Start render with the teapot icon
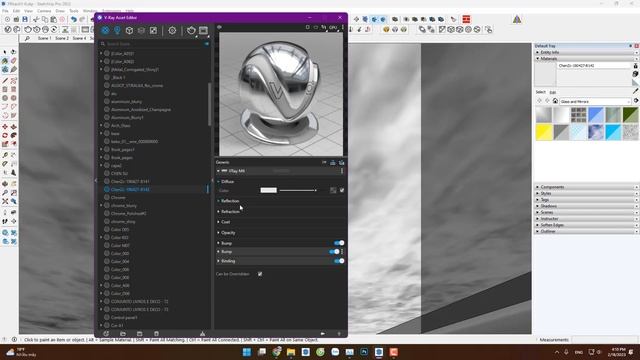This screenshot has height=360, width=640. coord(191,31)
